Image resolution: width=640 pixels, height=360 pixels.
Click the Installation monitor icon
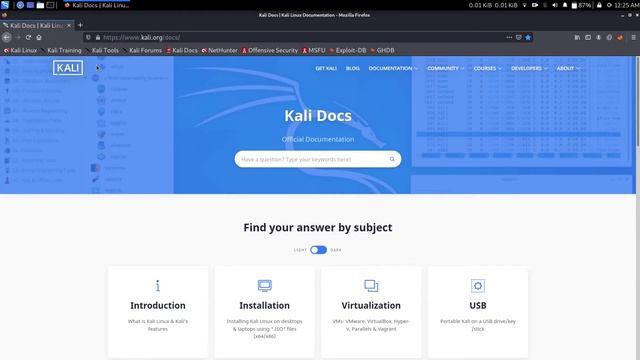(264, 285)
